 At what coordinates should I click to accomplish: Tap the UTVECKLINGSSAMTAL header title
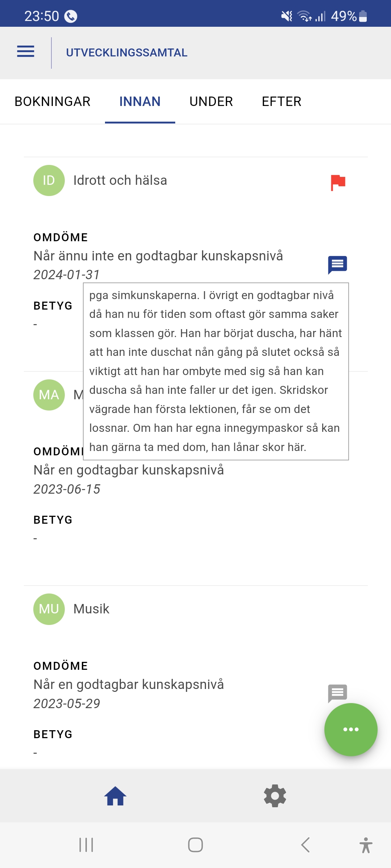coord(127,53)
